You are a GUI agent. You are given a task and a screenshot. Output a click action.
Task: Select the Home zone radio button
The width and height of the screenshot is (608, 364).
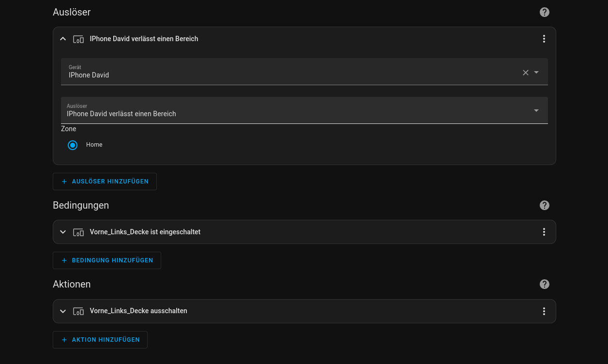[x=73, y=145]
